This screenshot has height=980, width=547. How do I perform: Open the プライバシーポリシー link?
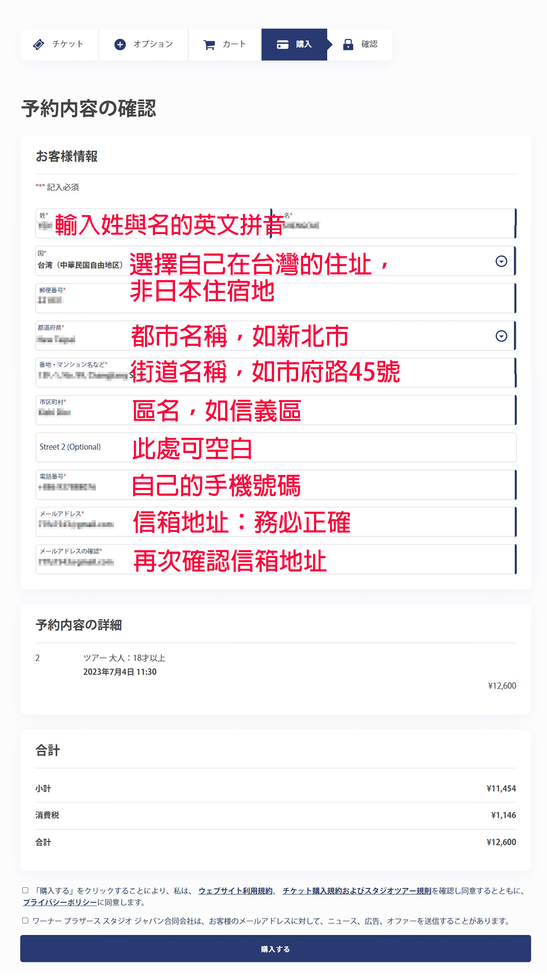(x=60, y=902)
